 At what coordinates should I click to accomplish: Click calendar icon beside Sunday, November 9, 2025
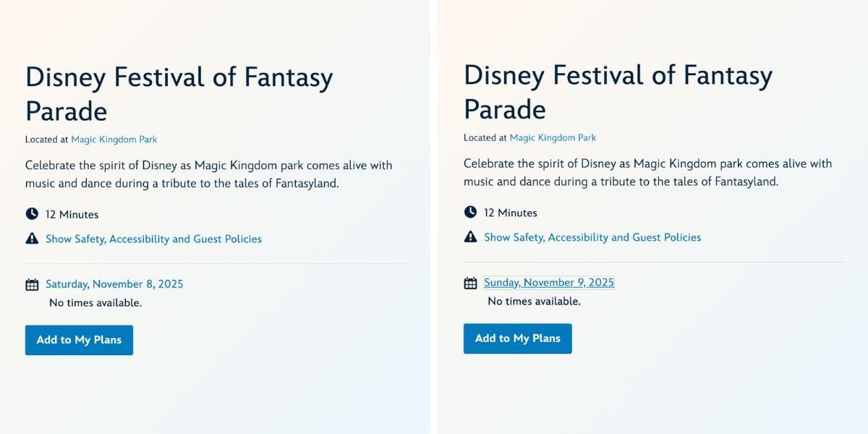pyautogui.click(x=470, y=283)
